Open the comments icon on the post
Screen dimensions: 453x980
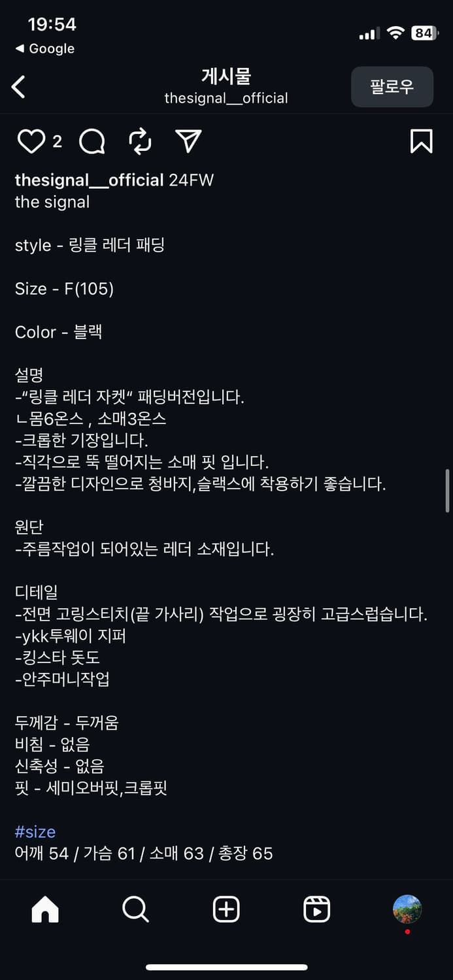91,141
